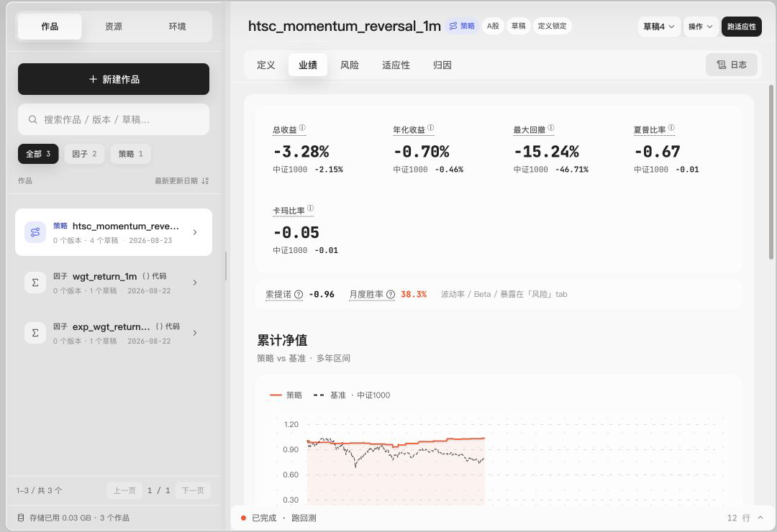Click into the 搜索作品 search field

[114, 119]
